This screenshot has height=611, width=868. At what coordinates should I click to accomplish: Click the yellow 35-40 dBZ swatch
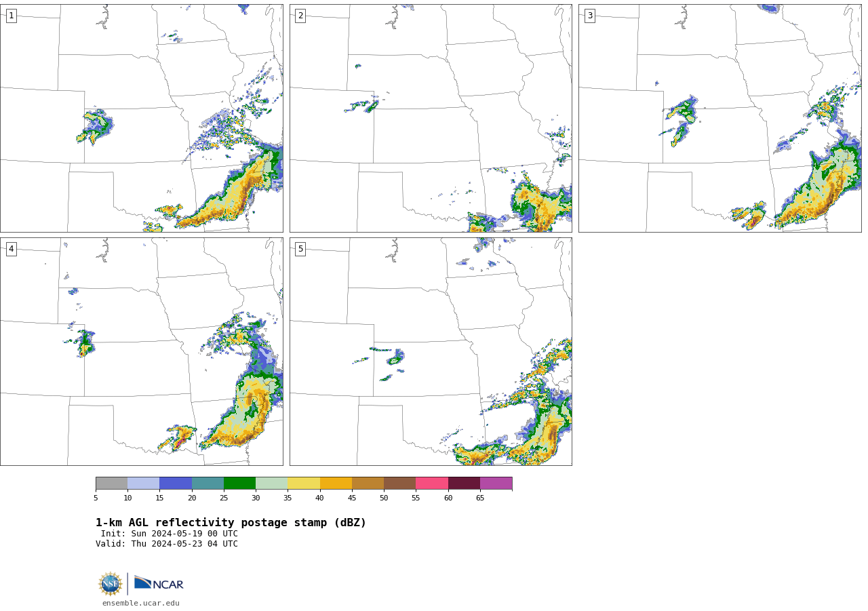(304, 483)
